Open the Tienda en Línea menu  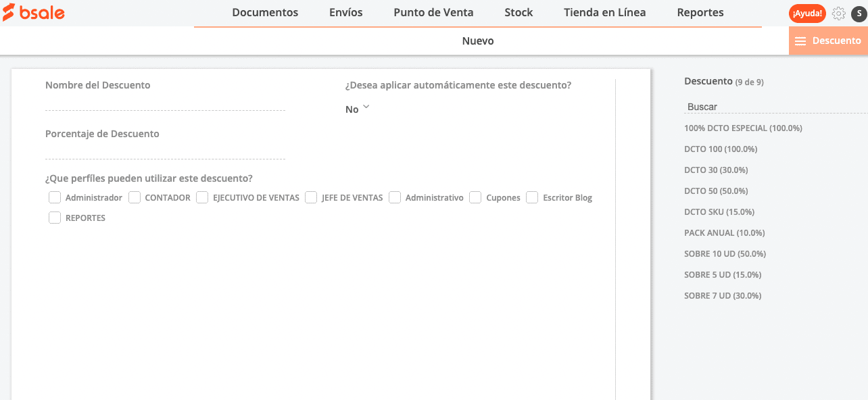coord(604,13)
